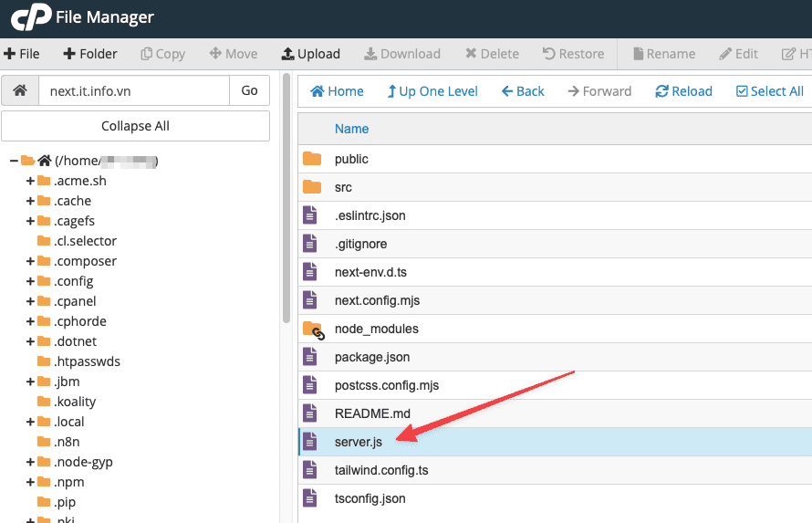Click the .eslintrc.json file icon
This screenshot has height=523, width=812.
click(309, 214)
